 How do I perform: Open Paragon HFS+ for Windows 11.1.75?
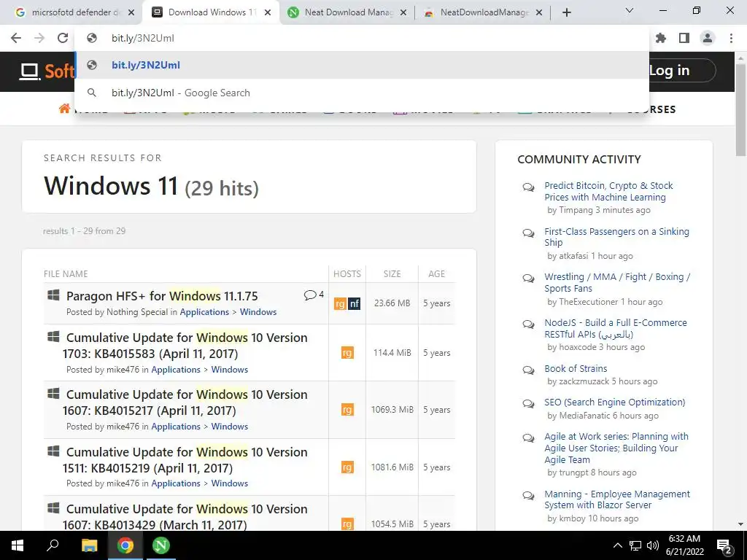(x=162, y=296)
